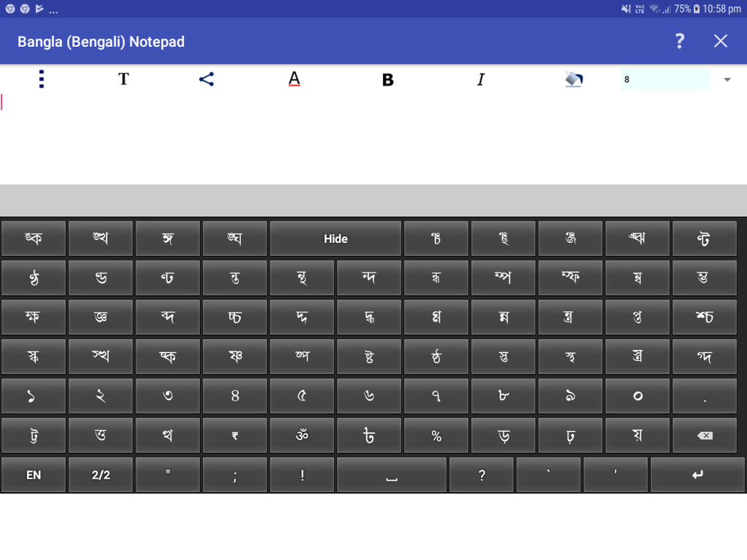Image resolution: width=747 pixels, height=560 pixels.
Task: Close the Bangla Notepad with X
Action: (721, 42)
